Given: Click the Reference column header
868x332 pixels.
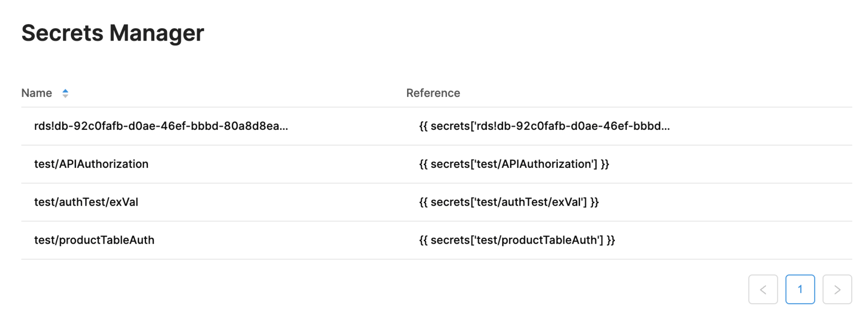Looking at the screenshot, I should click(433, 93).
